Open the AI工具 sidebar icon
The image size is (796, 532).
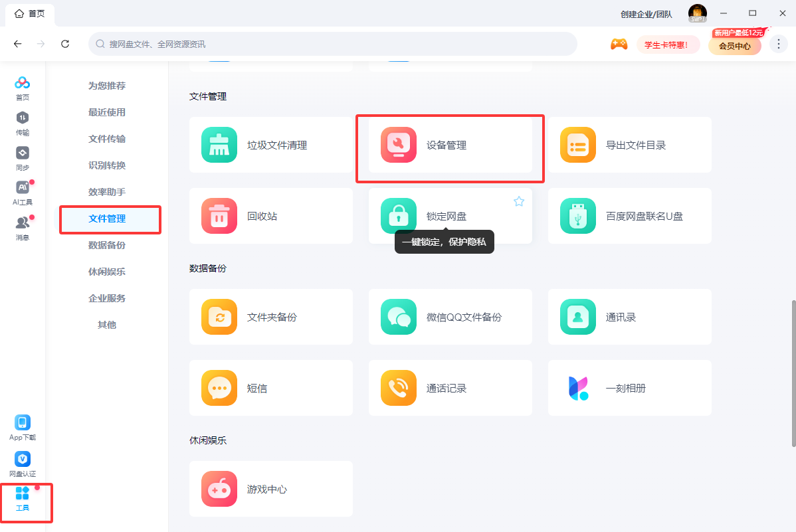[x=23, y=193]
